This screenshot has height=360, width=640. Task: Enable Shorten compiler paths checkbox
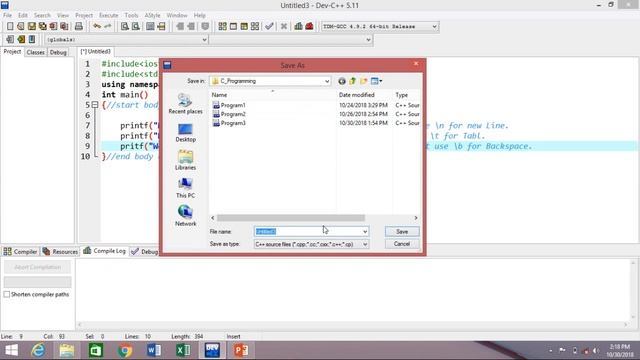point(7,294)
